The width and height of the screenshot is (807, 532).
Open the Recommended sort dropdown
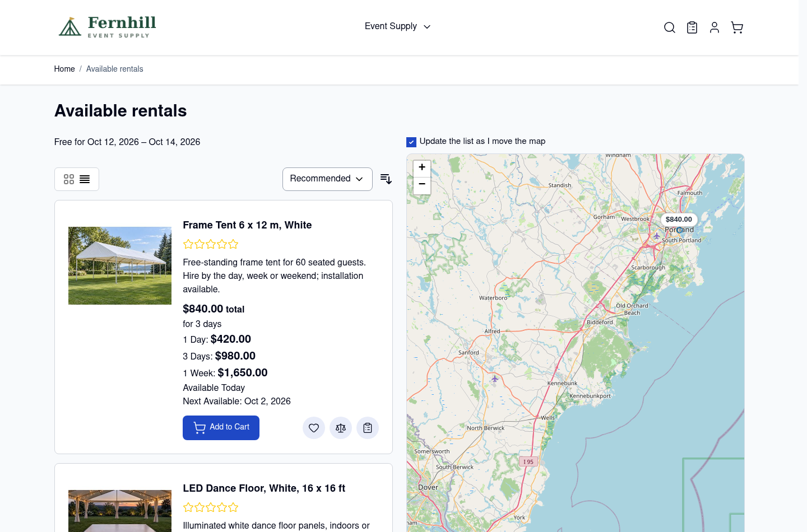(327, 179)
